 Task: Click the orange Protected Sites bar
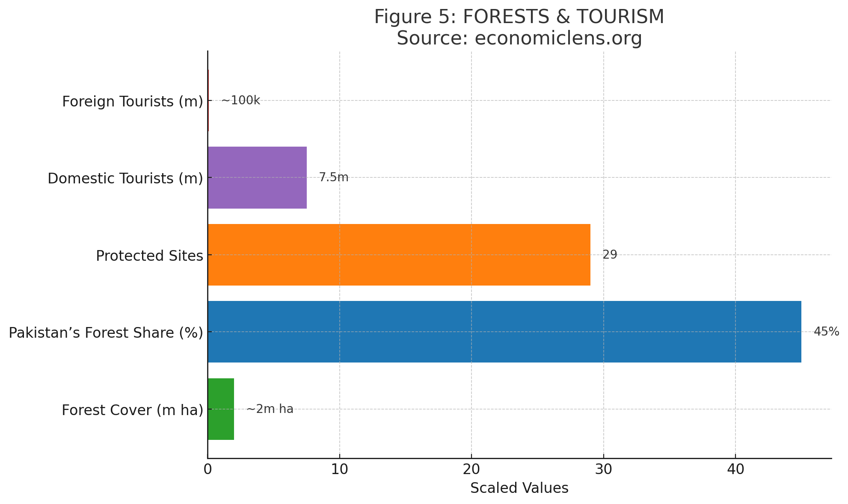(399, 255)
